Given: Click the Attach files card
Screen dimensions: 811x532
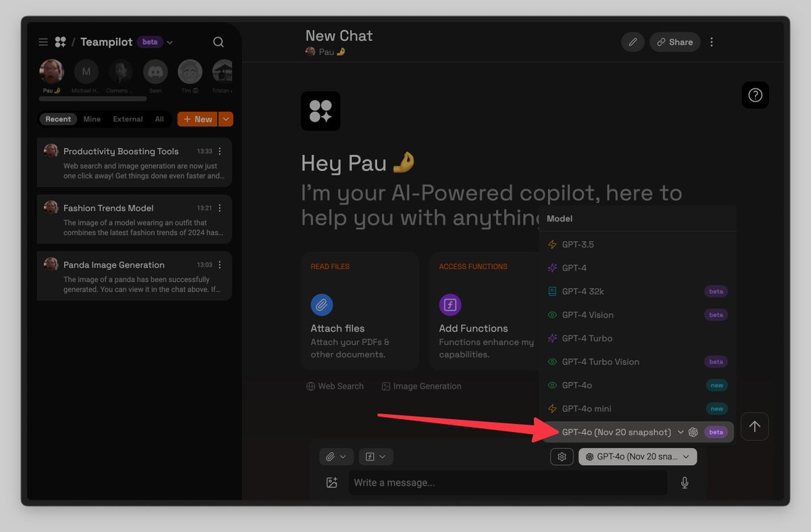Looking at the screenshot, I should (360, 311).
